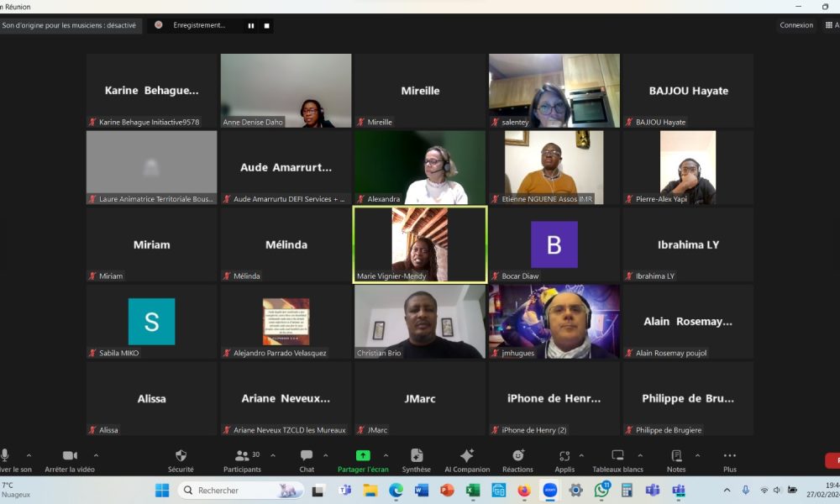Toggle camera with Arrêter la vidéo
Viewport: 840px width, 504px height.
pyautogui.click(x=70, y=456)
